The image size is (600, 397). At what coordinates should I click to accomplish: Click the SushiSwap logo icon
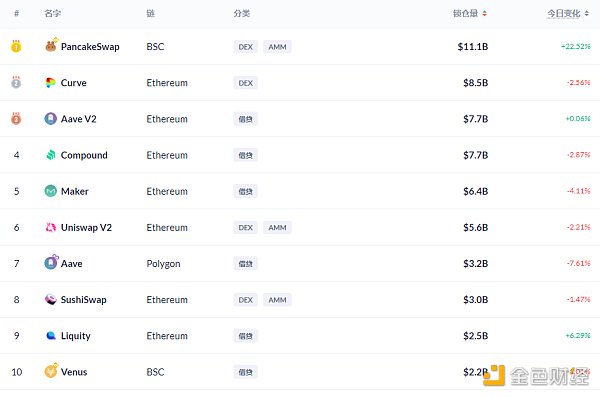click(51, 299)
